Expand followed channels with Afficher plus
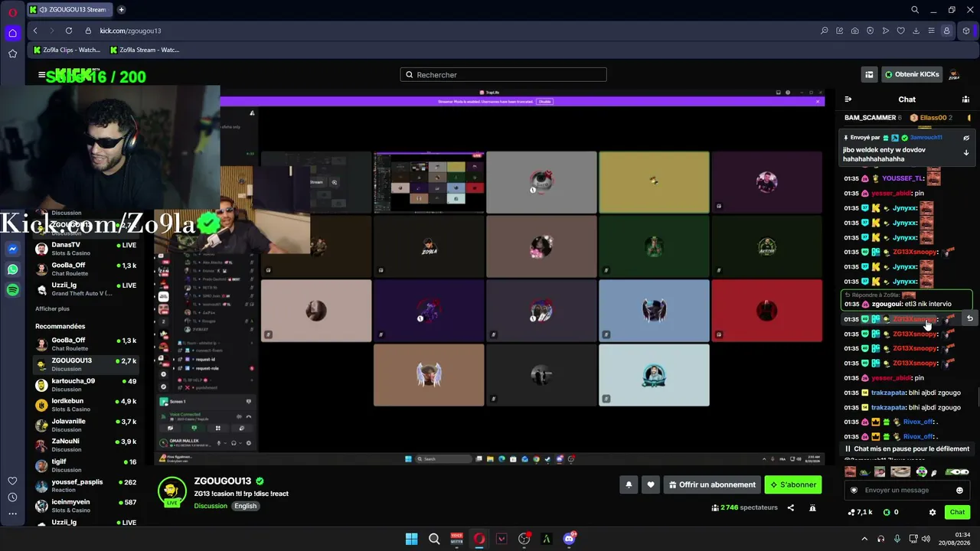Viewport: 980px width, 551px height. (x=52, y=308)
